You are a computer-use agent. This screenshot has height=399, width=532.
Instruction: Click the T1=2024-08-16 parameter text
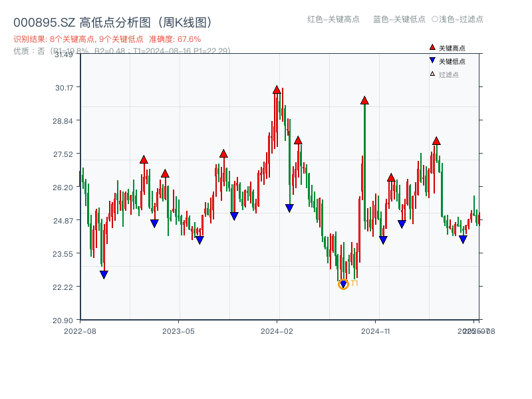click(x=174, y=49)
